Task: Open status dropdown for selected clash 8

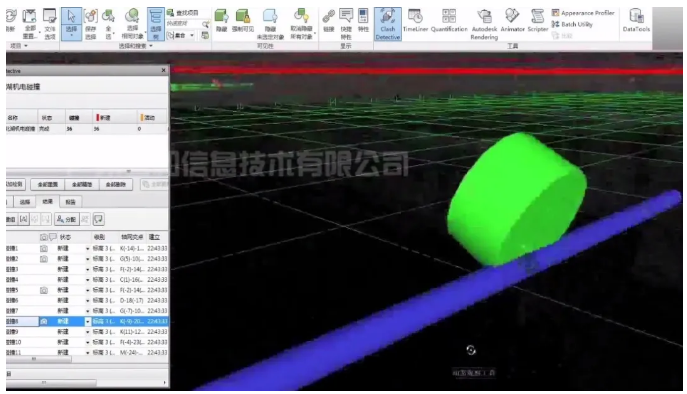Action: point(87,321)
